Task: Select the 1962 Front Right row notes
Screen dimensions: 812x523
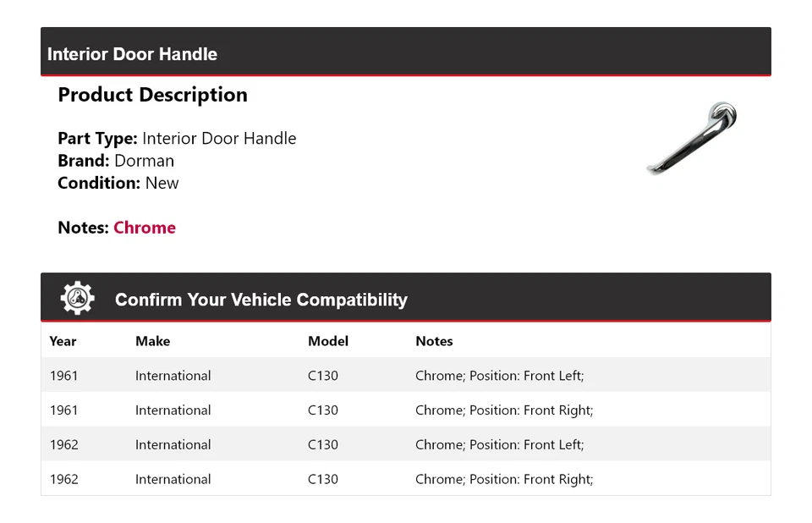Action: coord(504,479)
